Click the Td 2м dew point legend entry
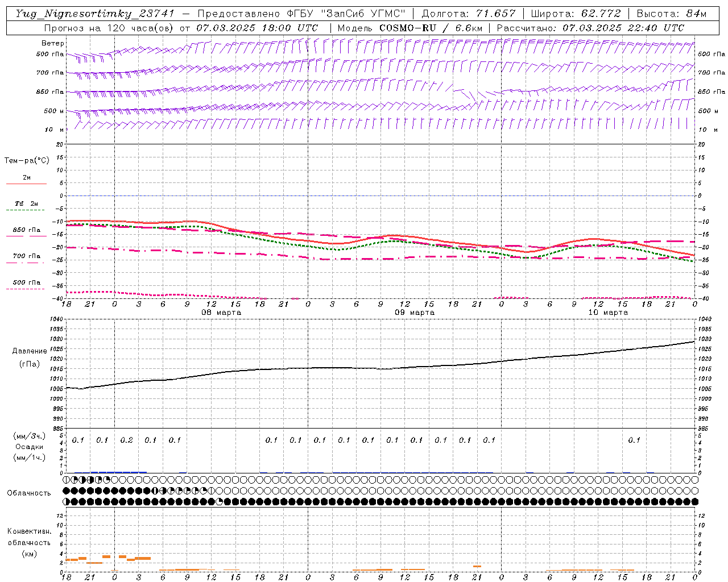The width and height of the screenshot is (728, 582). 27,205
